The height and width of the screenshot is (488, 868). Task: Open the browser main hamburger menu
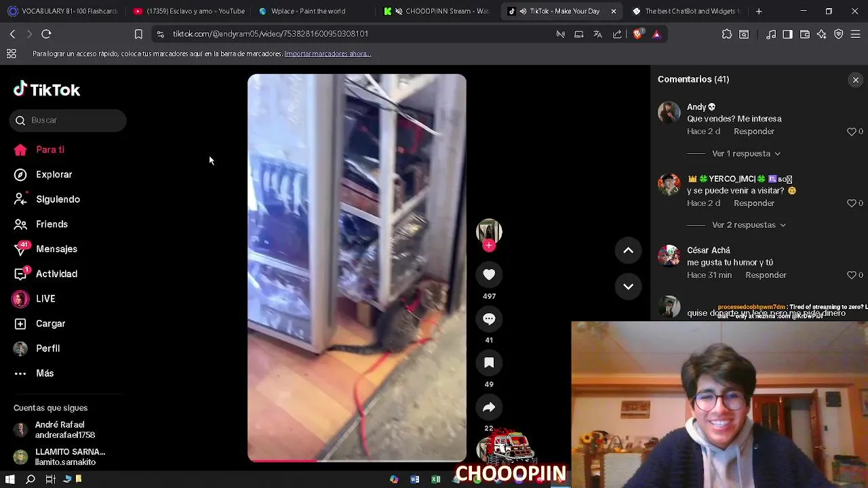click(x=856, y=34)
